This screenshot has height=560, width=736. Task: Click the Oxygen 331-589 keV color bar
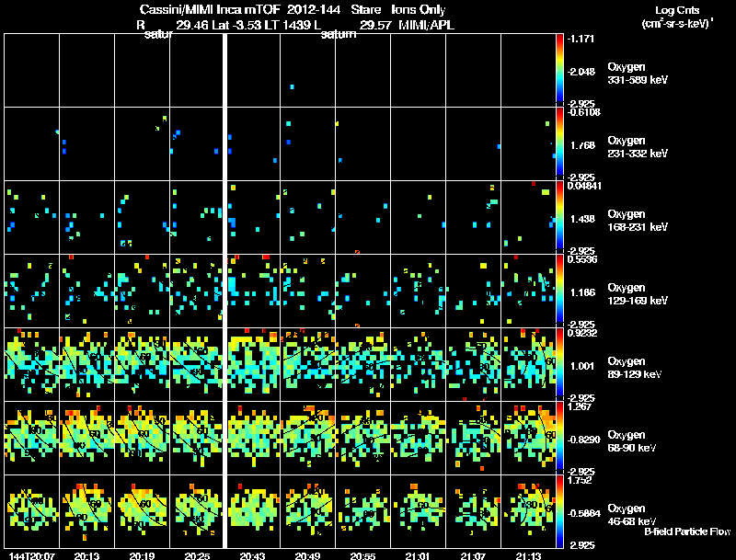559,70
